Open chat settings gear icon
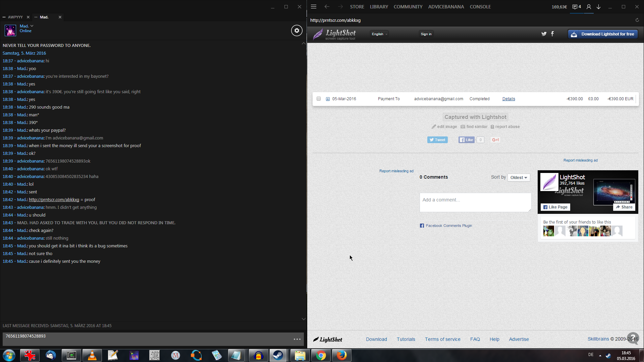This screenshot has height=362, width=644. (297, 31)
